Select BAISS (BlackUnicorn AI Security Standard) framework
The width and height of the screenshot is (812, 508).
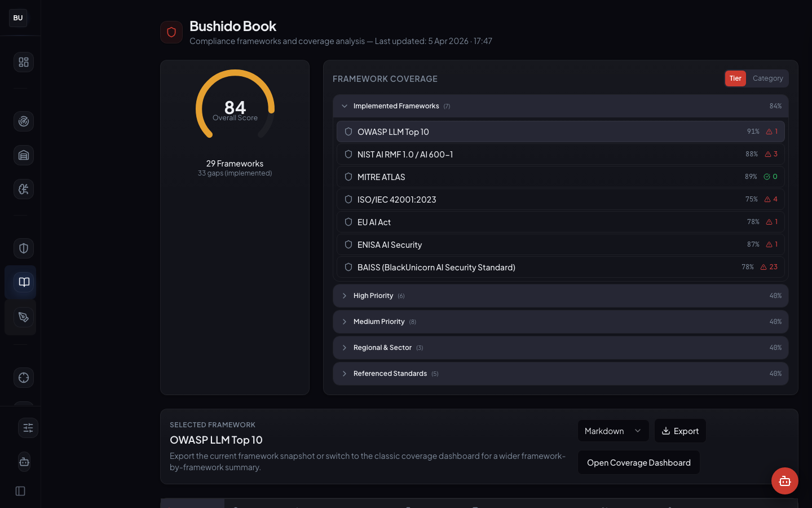(x=561, y=267)
